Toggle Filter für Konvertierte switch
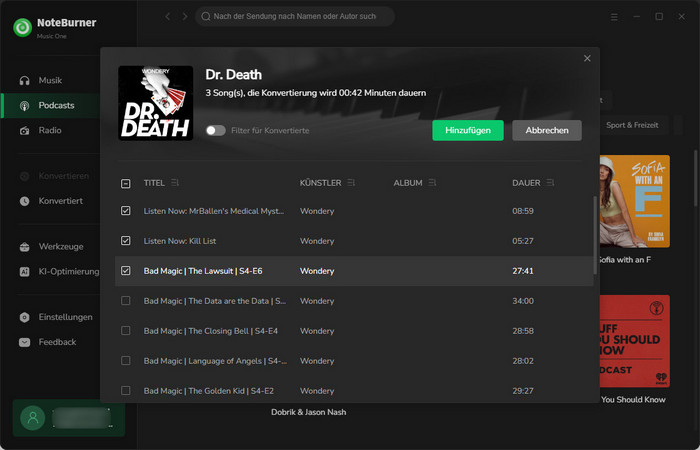Image resolution: width=700 pixels, height=450 pixels. coord(216,131)
